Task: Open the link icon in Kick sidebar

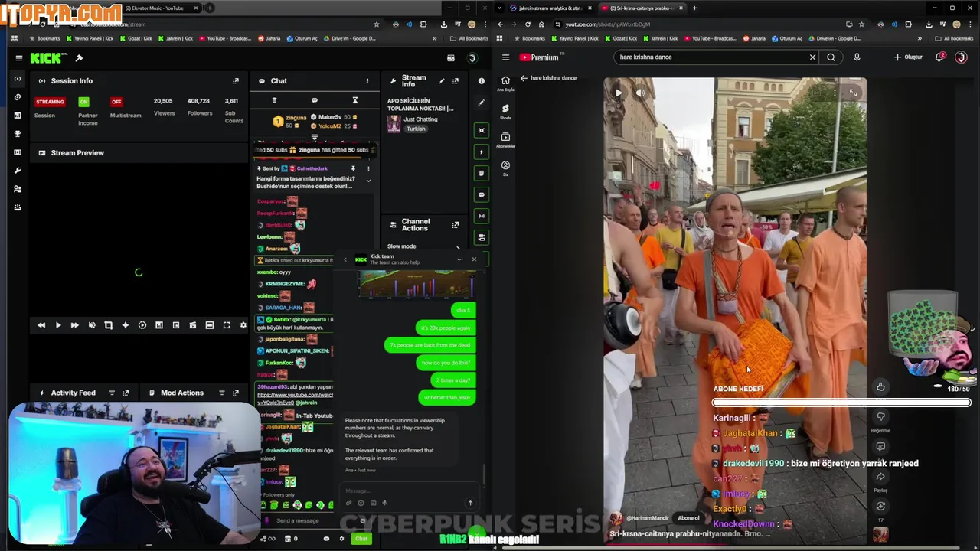Action: coord(18,97)
